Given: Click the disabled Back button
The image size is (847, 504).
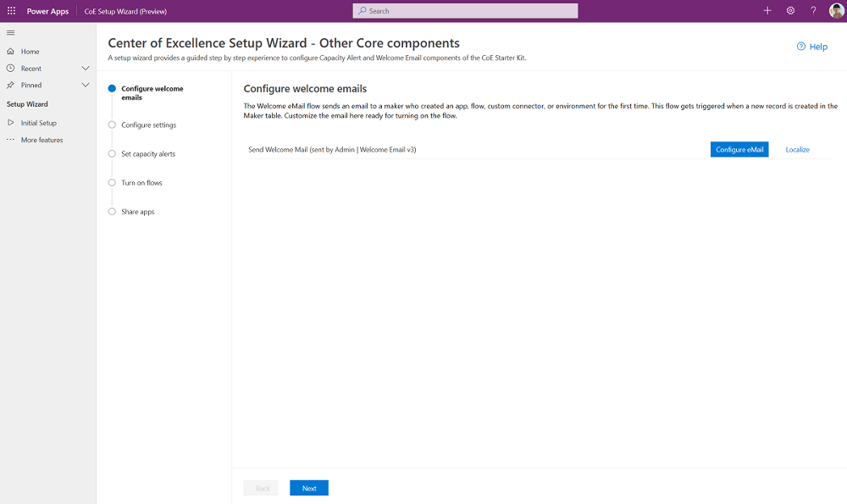Looking at the screenshot, I should pyautogui.click(x=261, y=488).
